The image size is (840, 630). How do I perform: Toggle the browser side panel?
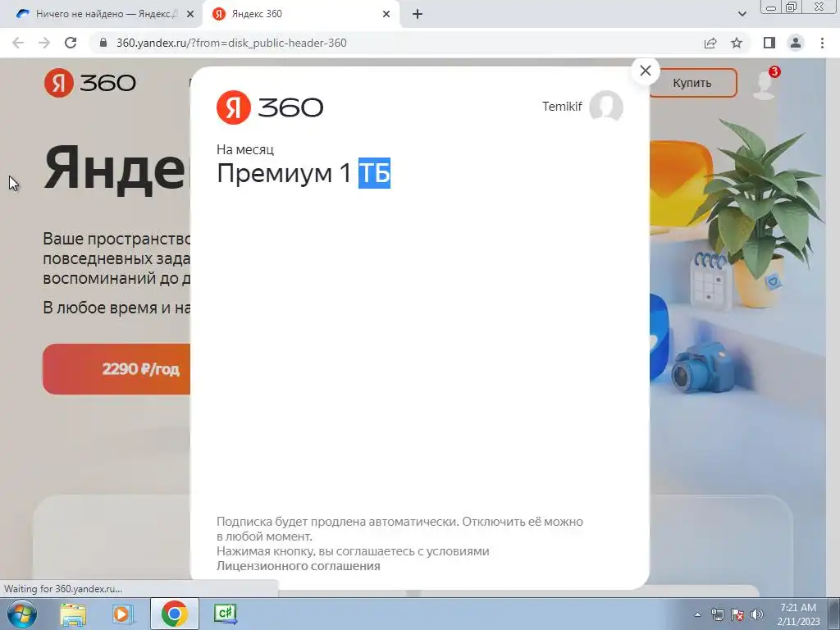(769, 43)
